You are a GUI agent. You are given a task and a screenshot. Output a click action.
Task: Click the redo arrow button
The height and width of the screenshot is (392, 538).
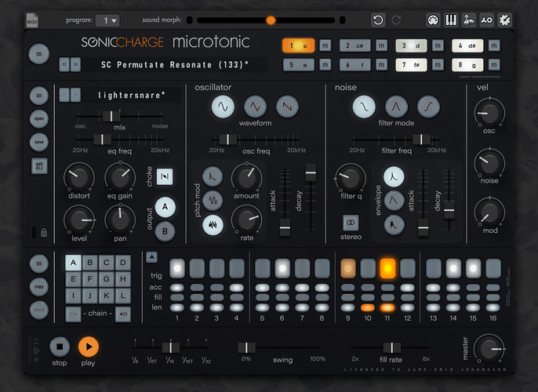tap(396, 20)
